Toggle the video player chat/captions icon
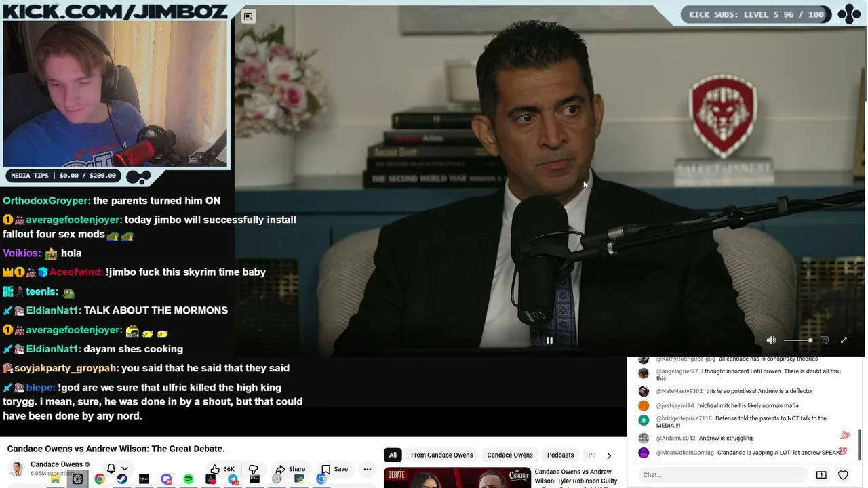Image resolution: width=868 pixels, height=488 pixels. 825,340
